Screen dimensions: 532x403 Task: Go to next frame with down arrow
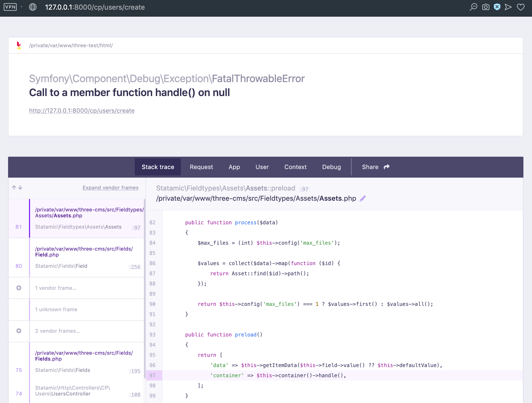20,188
